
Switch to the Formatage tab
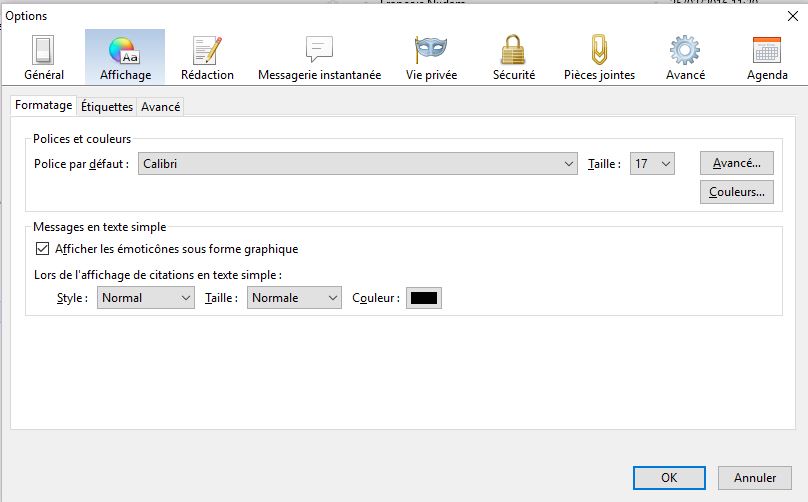(x=43, y=105)
